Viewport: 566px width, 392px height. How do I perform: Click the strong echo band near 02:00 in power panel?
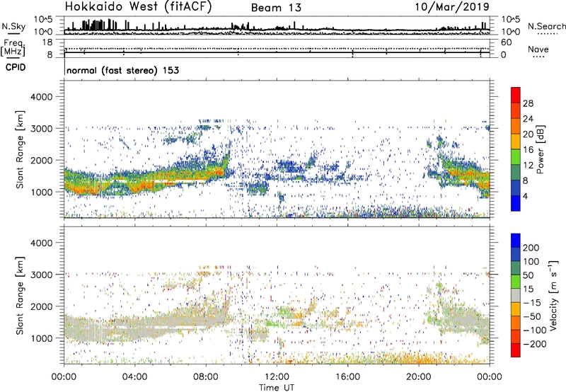[x=100, y=184]
